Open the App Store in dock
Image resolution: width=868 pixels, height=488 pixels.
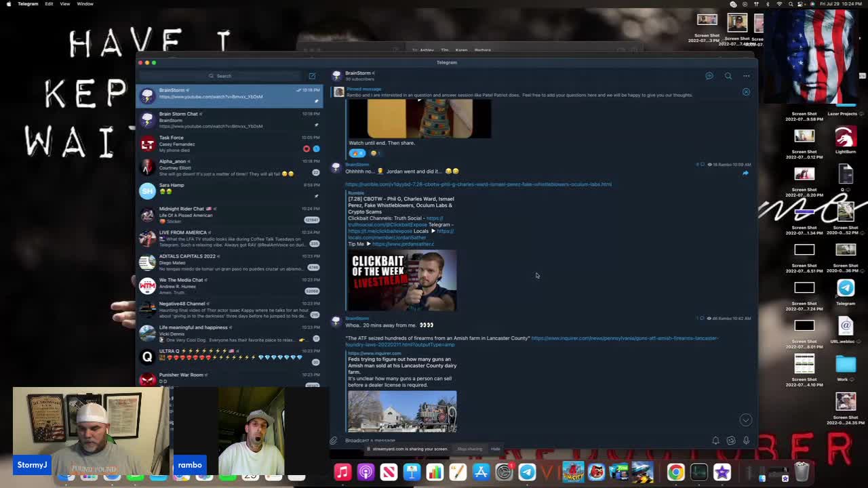pos(481,472)
